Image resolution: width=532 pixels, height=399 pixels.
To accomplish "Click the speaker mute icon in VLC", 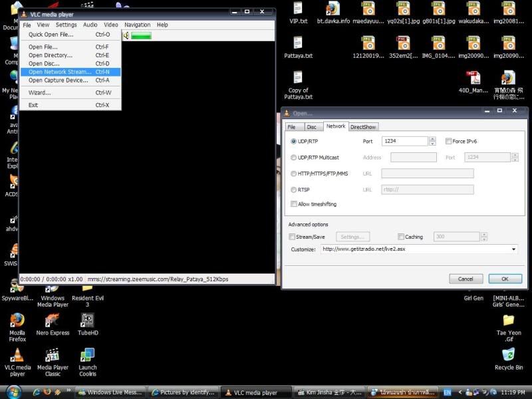I will (126, 35).
